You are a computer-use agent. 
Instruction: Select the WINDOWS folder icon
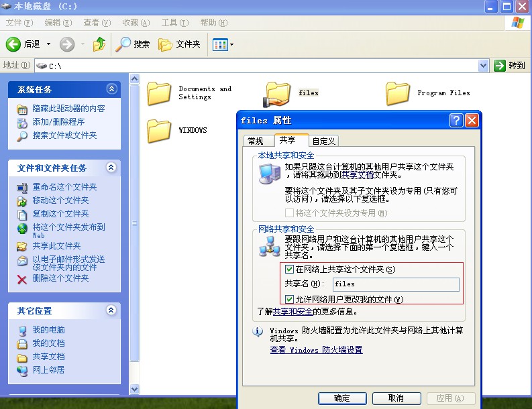(x=159, y=131)
